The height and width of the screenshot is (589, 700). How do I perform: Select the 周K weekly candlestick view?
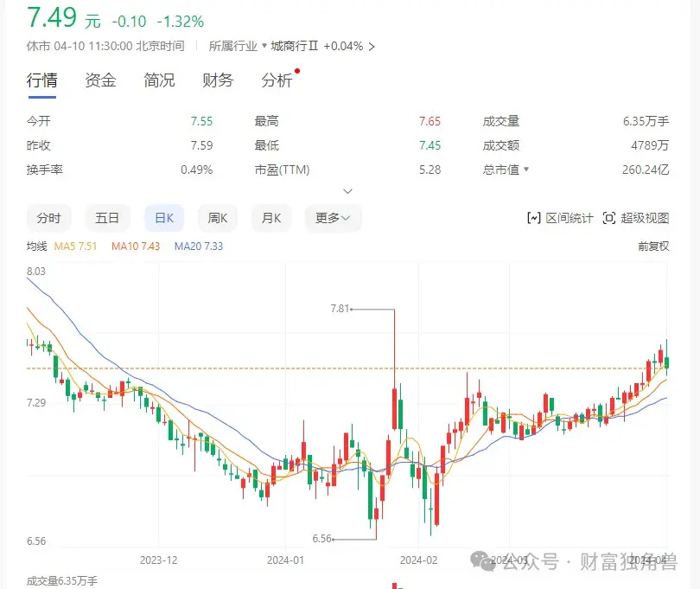coord(217,218)
